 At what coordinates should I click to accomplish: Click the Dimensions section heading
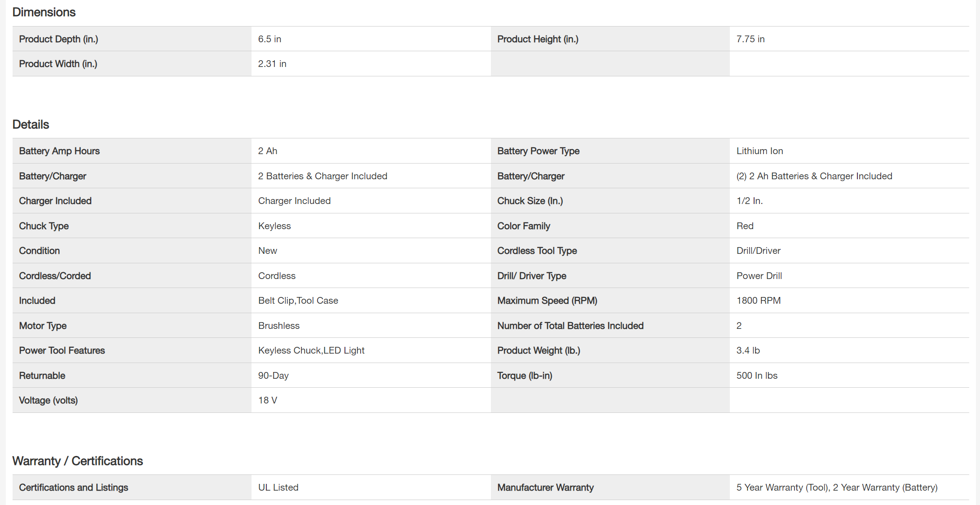point(44,12)
